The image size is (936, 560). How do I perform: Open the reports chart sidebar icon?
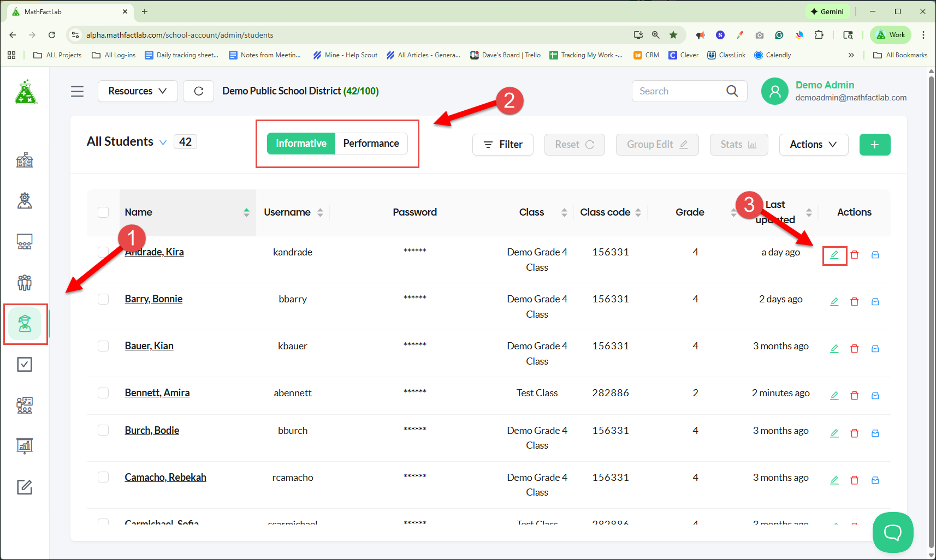coord(25,445)
